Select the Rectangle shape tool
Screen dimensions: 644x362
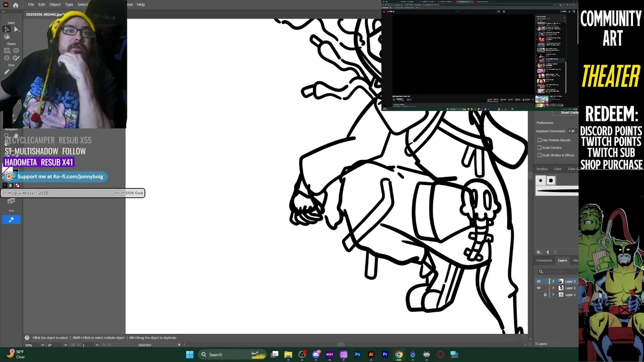pyautogui.click(x=7, y=50)
